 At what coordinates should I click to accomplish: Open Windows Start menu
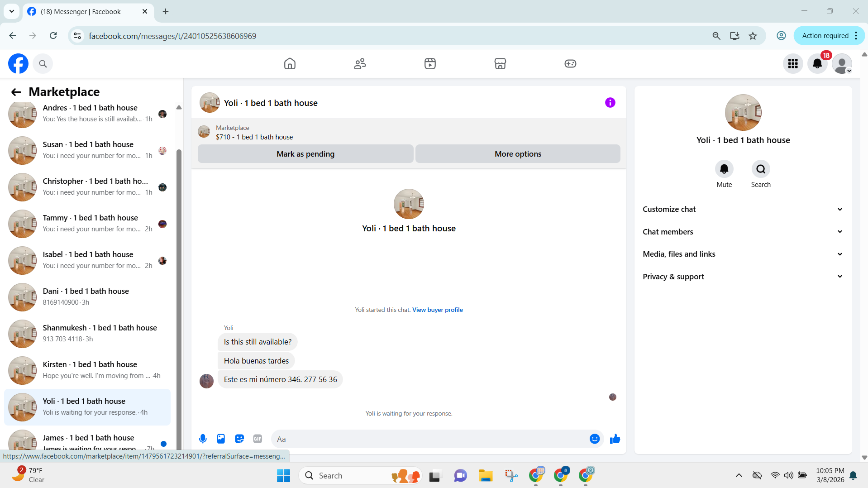click(283, 475)
